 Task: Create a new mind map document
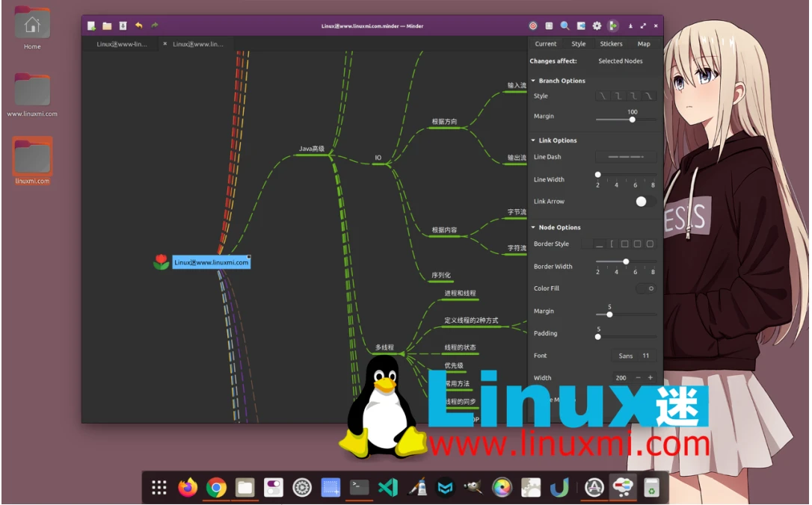click(91, 25)
